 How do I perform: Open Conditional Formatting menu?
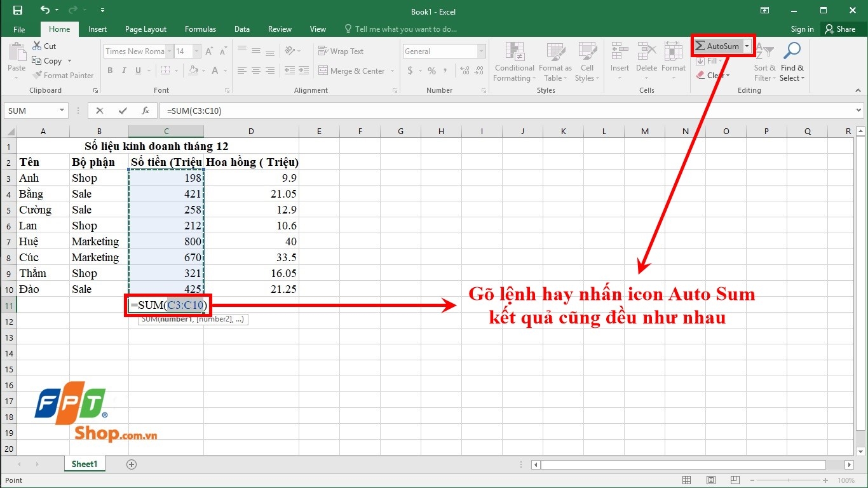[x=515, y=62]
